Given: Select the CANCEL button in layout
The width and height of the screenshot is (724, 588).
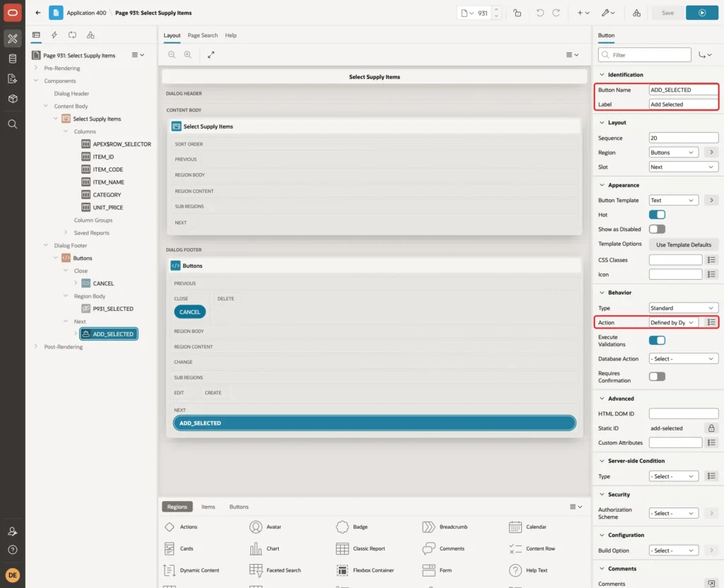Looking at the screenshot, I should point(189,312).
